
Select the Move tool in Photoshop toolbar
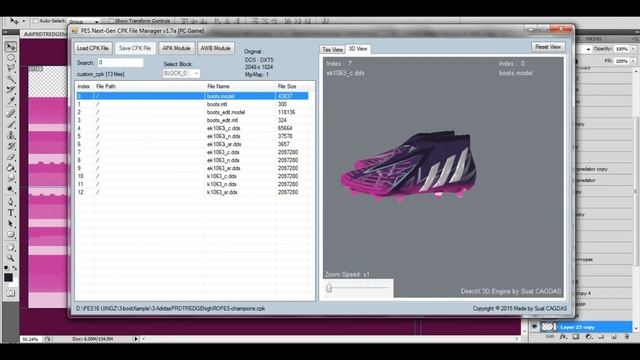pyautogui.click(x=11, y=47)
